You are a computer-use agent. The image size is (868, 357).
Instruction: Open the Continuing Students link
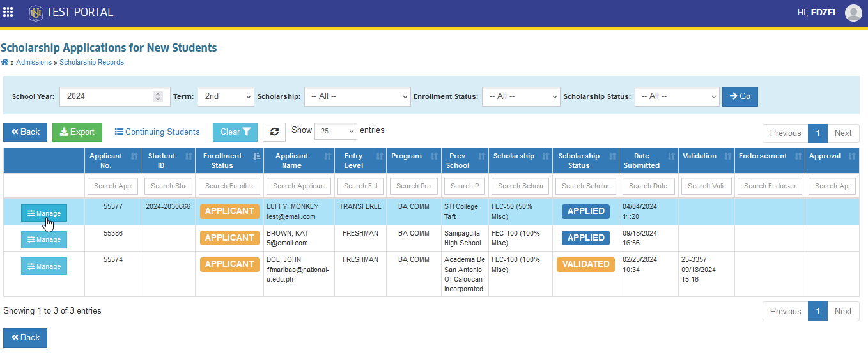[x=157, y=132]
